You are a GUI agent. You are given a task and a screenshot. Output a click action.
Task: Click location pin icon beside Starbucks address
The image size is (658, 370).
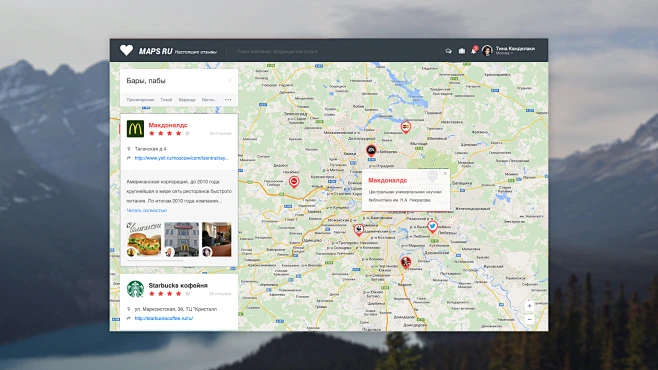tap(129, 309)
